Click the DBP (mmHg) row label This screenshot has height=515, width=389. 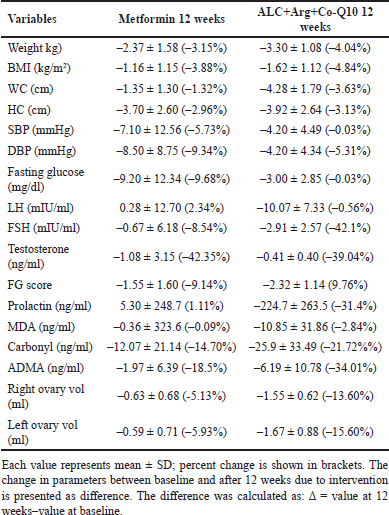click(42, 151)
